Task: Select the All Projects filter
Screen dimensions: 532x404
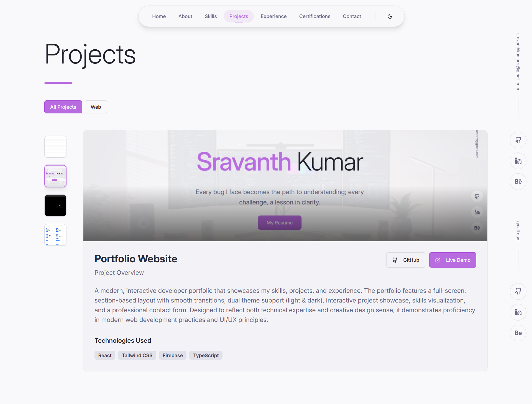Action: (63, 107)
